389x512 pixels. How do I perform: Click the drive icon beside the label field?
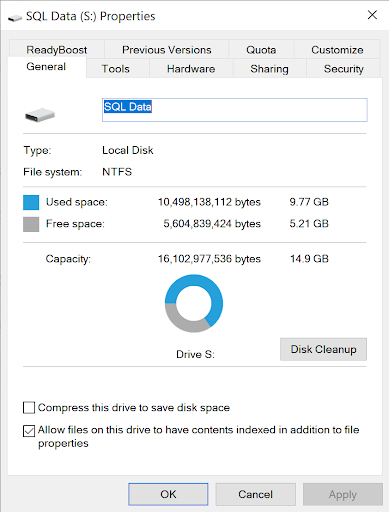pos(40,115)
